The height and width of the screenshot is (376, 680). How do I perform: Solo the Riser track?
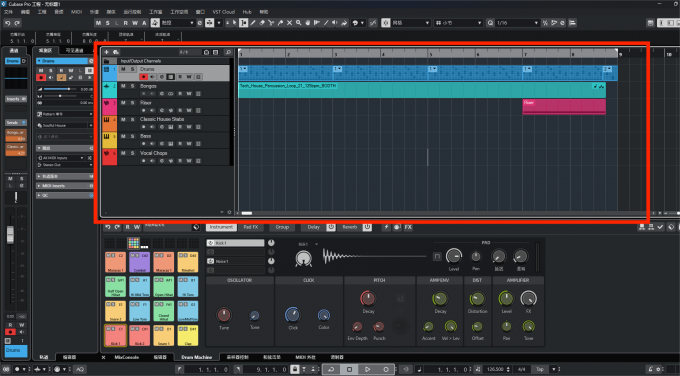(132, 103)
